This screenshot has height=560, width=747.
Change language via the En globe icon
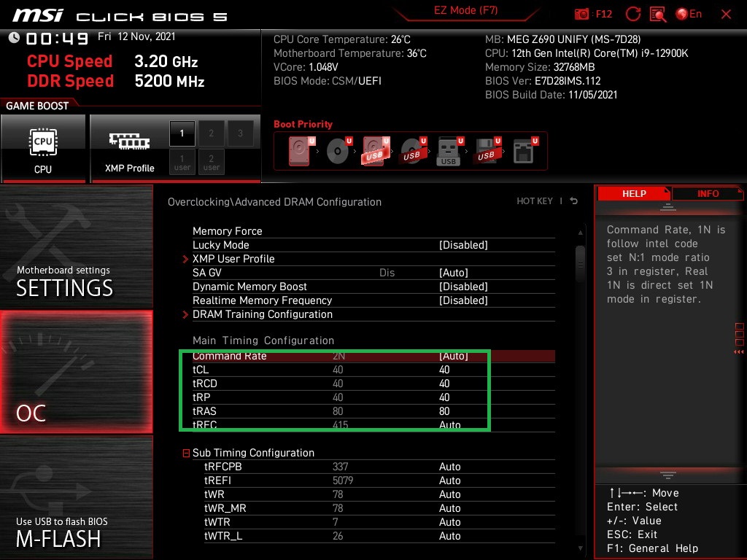(x=689, y=15)
